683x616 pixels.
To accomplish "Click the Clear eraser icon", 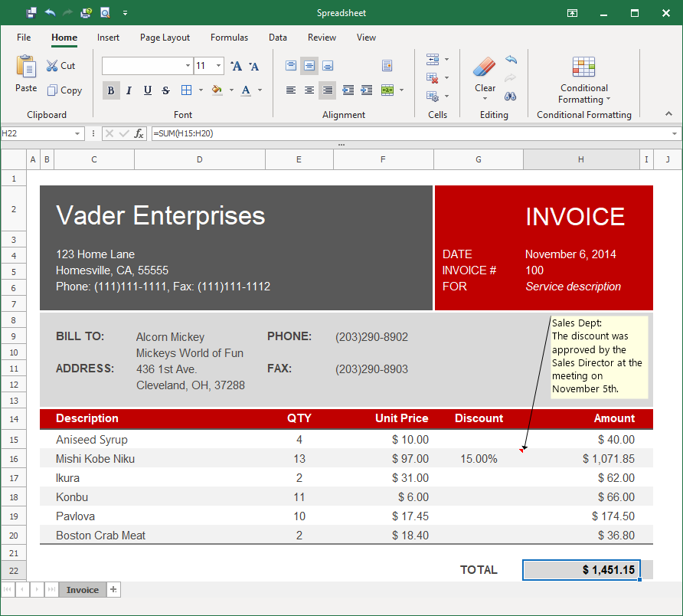I will [485, 67].
